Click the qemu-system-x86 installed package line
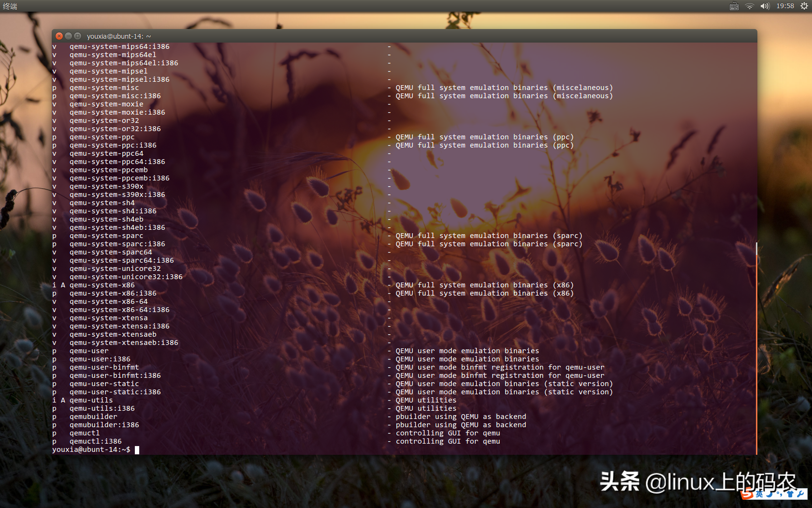812x508 pixels. pos(102,285)
